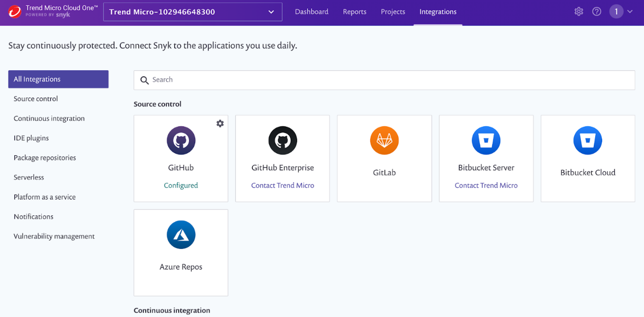Viewport: 644px width, 317px height.
Task: Select the Azure Repos logo
Action: pyautogui.click(x=181, y=234)
